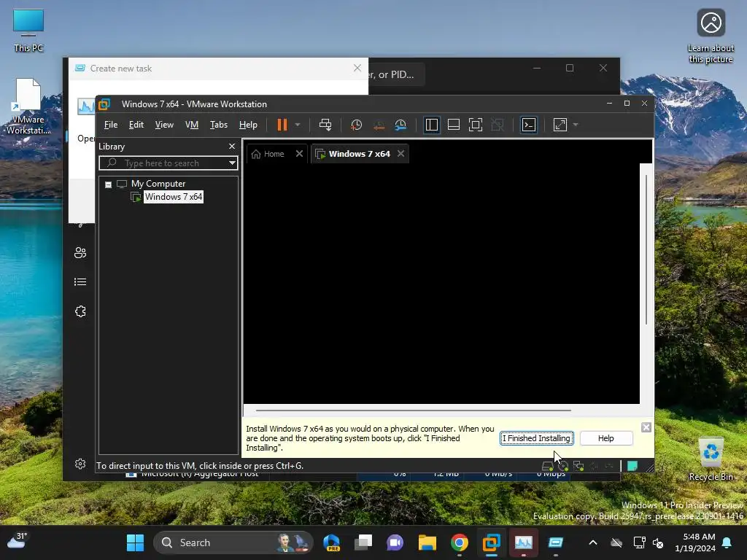
Task: Click the hard disk status icon
Action: 547,466
